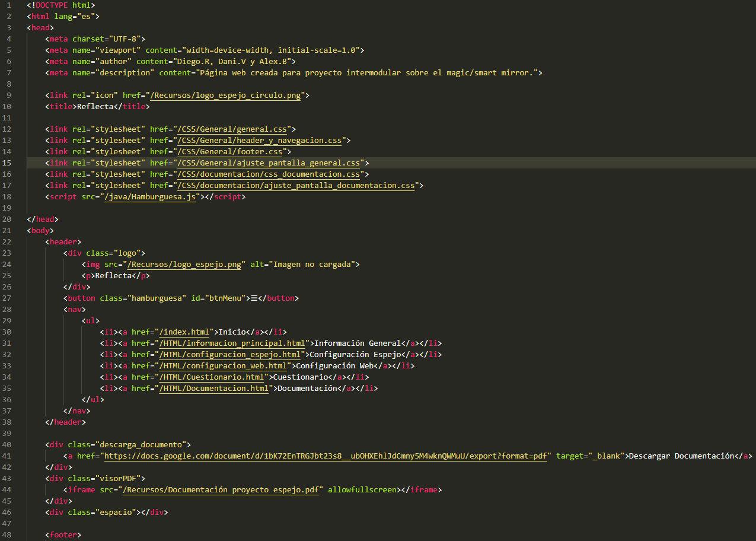
Task: Click the "descarga_documento" class value
Action: tap(141, 444)
